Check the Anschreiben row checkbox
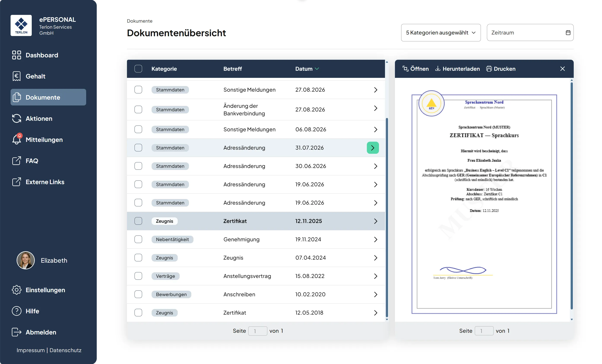602x364 pixels. click(138, 294)
